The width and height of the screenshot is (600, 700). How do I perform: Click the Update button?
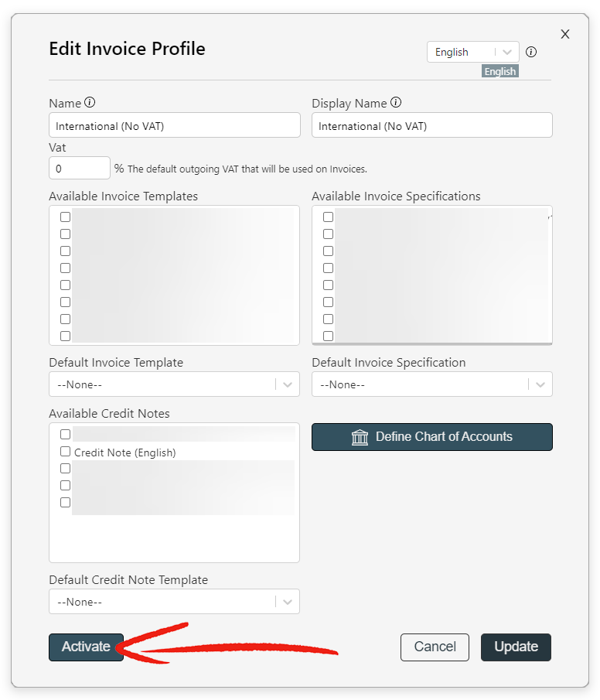[516, 647]
